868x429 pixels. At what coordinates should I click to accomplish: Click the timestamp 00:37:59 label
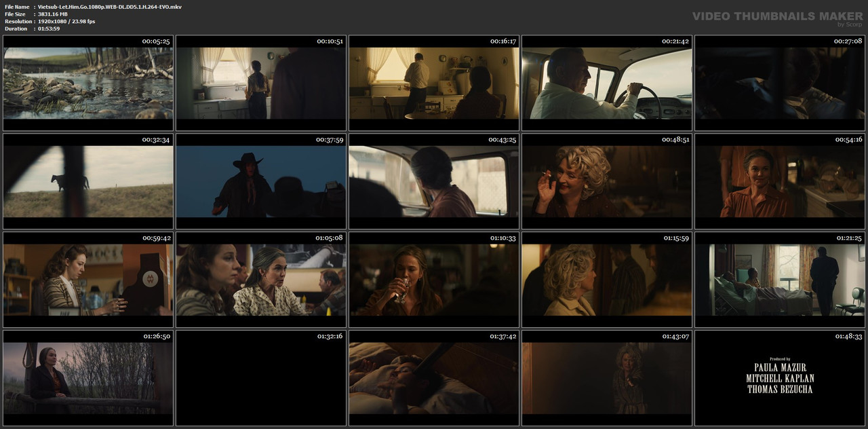pyautogui.click(x=330, y=140)
